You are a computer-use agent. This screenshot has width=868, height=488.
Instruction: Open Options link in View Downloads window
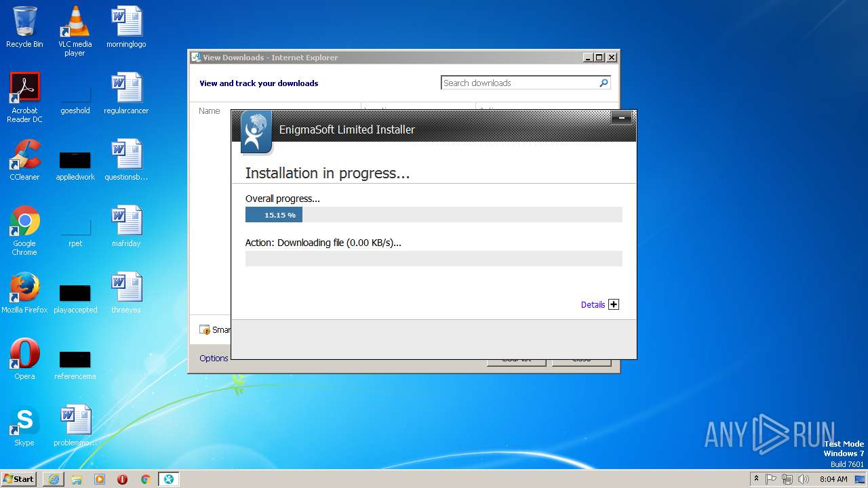[x=214, y=358]
